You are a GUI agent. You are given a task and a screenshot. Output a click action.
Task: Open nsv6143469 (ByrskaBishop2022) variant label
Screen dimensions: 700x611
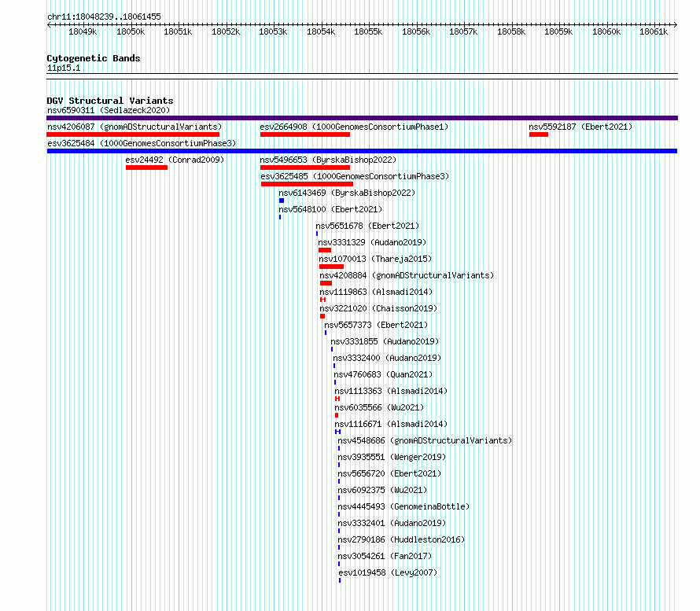click(x=347, y=193)
